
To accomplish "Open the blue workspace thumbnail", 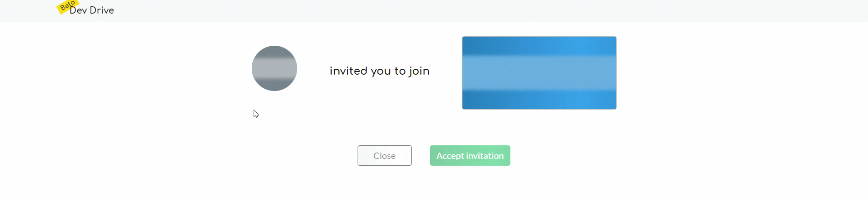I will (x=539, y=73).
